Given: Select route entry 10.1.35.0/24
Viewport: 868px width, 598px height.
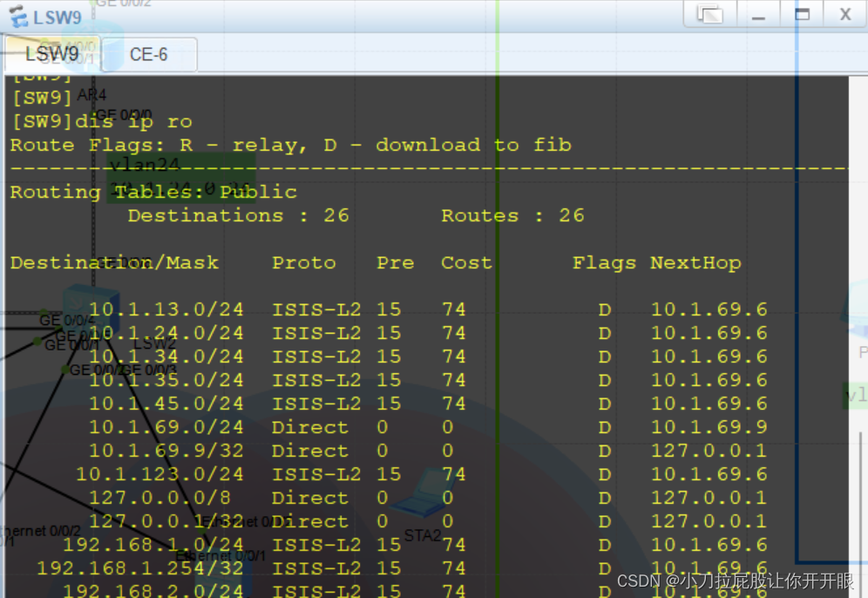Looking at the screenshot, I should [427, 380].
